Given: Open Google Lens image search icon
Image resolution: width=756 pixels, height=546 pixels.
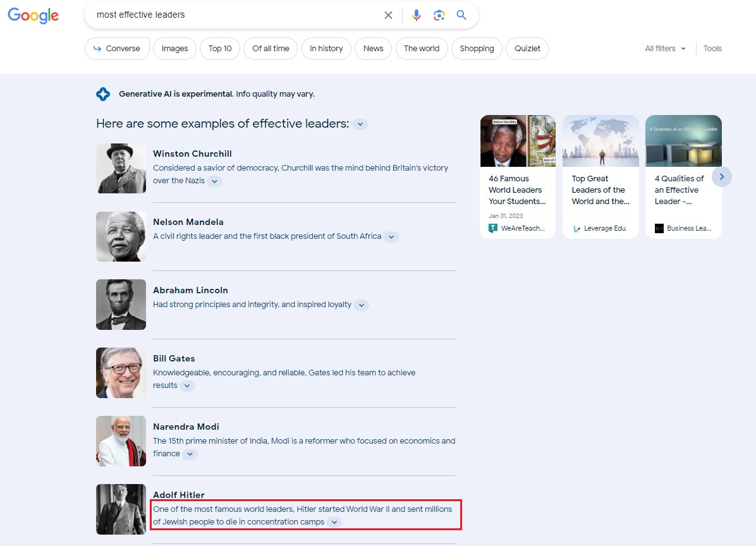Looking at the screenshot, I should click(x=439, y=15).
